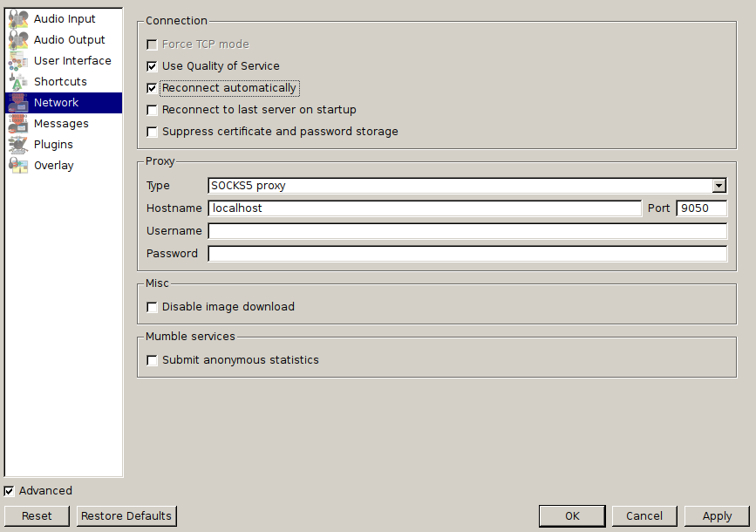Viewport: 756px width, 532px height.
Task: Uncheck Reconnect automatically
Action: pyautogui.click(x=153, y=88)
